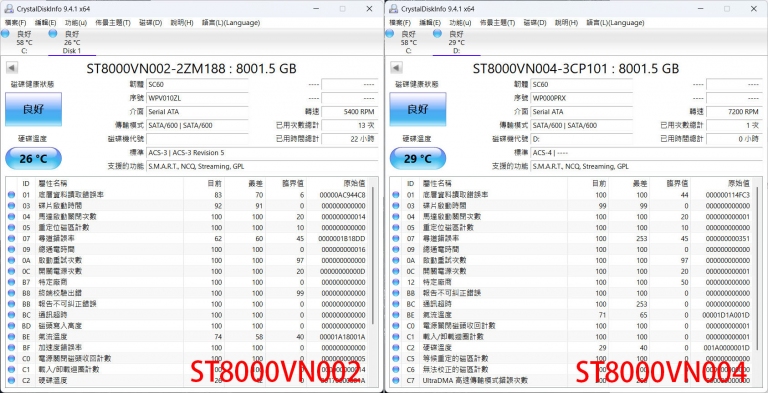768x393 pixels.
Task: Click blue status dot for attribute C2 in right list
Action: click(x=396, y=347)
